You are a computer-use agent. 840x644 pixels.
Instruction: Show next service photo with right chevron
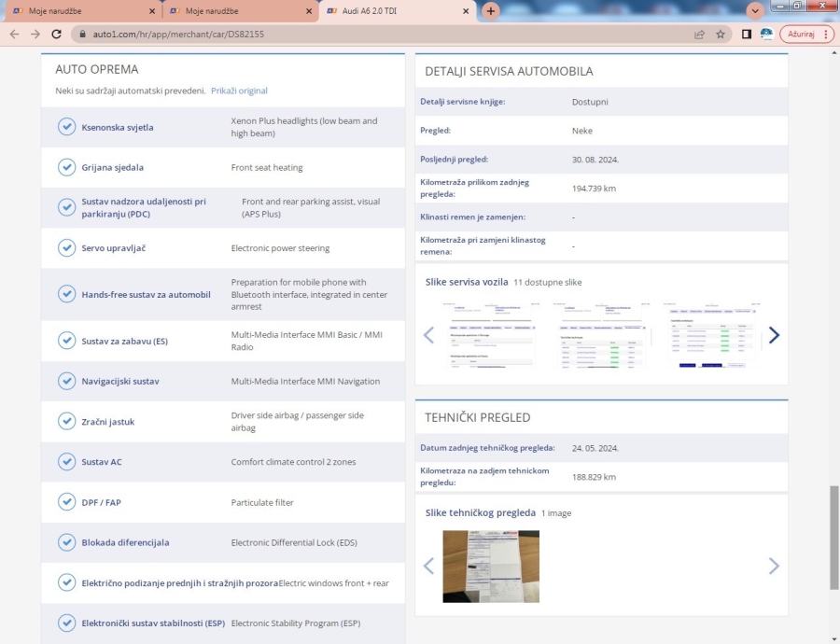(x=774, y=335)
